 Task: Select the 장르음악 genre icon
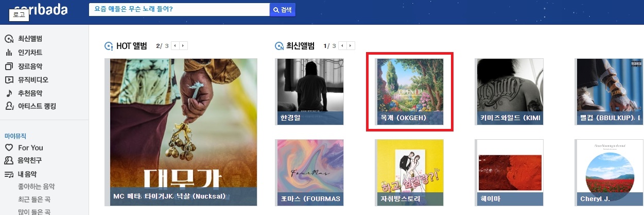[9, 67]
